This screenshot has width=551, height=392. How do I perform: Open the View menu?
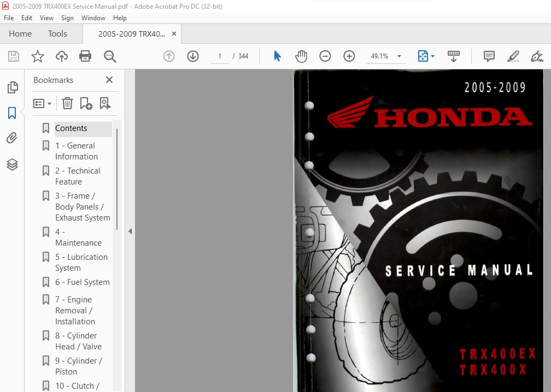pos(47,18)
